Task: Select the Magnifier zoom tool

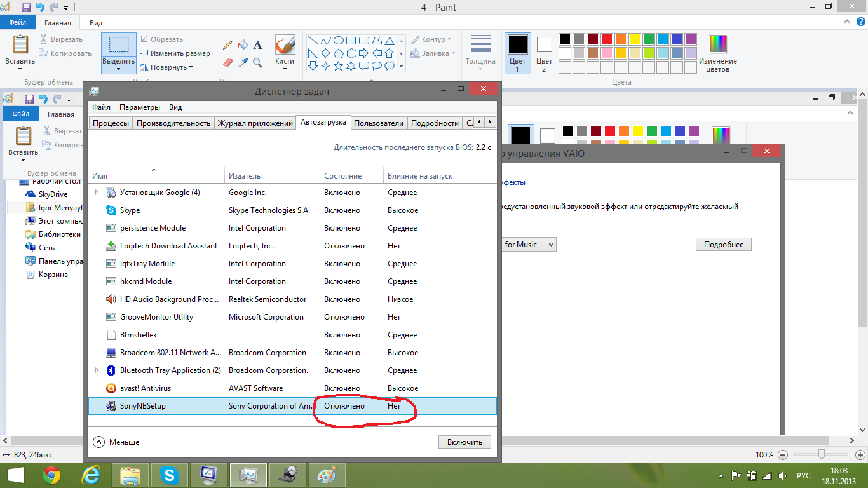Action: pyautogui.click(x=257, y=62)
